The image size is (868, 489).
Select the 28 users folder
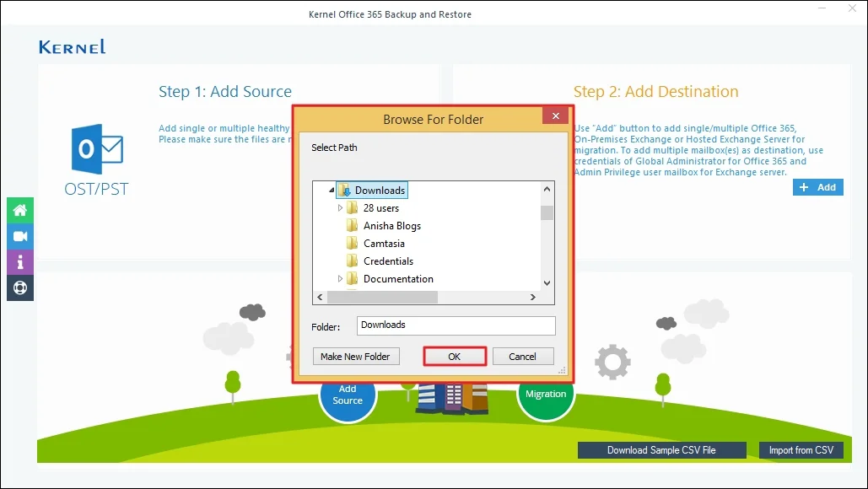click(381, 208)
